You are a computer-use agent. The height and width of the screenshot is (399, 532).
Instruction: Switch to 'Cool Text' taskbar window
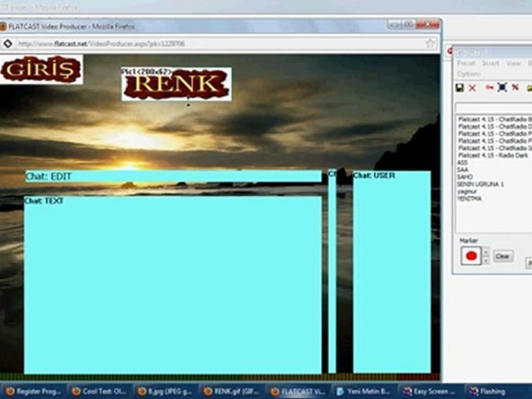point(100,392)
